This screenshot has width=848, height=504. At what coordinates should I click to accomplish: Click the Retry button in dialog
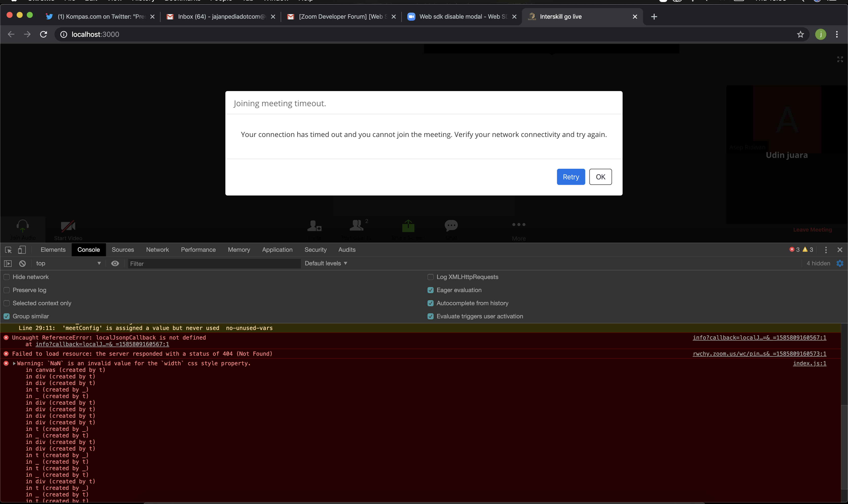click(571, 177)
